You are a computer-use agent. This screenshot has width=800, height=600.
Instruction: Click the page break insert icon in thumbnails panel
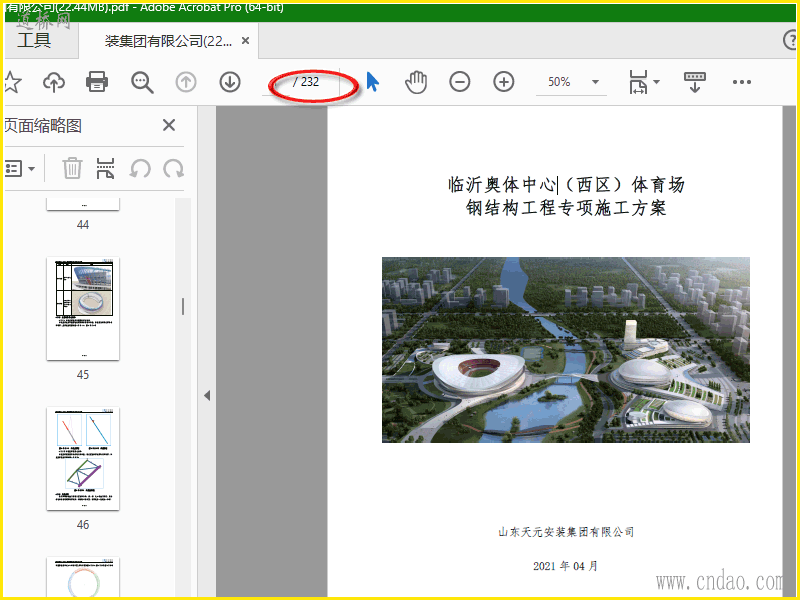pos(105,168)
